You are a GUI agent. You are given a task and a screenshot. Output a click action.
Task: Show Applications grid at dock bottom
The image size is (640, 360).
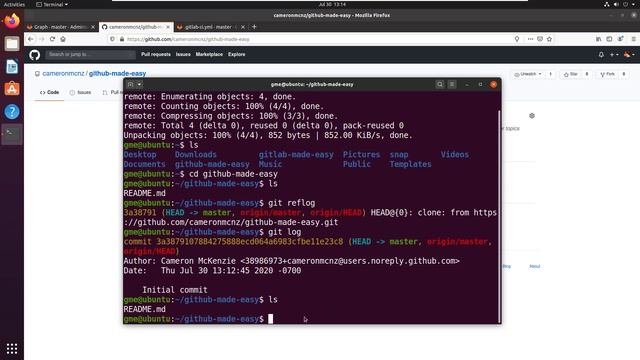pos(12,348)
